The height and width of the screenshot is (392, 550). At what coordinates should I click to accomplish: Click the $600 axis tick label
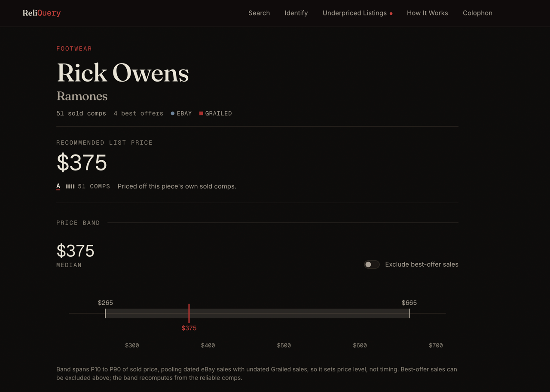(x=360, y=345)
